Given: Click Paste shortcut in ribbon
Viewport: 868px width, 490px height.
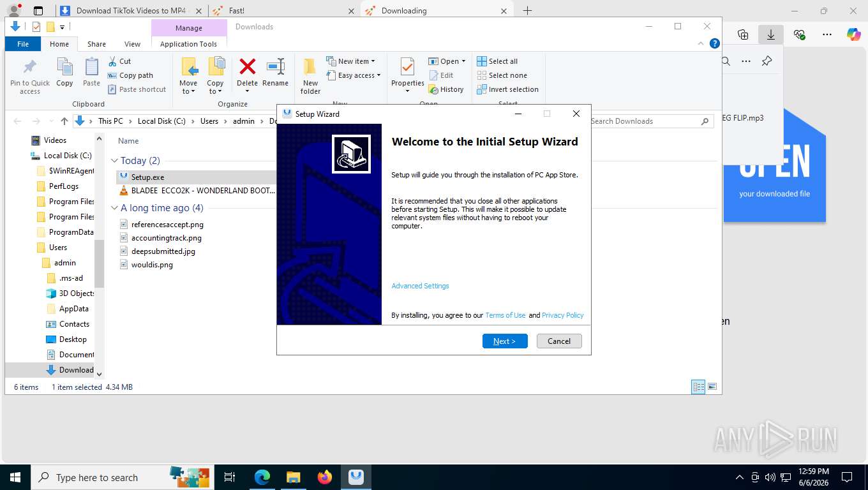Looking at the screenshot, I should tap(137, 89).
